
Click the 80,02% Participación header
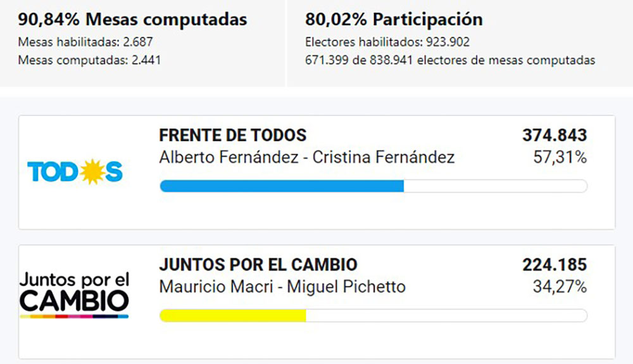pos(394,20)
